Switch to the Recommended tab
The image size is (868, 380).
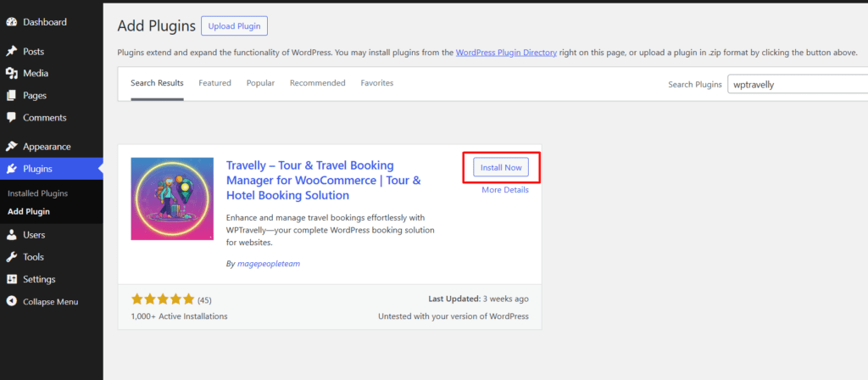pos(318,83)
